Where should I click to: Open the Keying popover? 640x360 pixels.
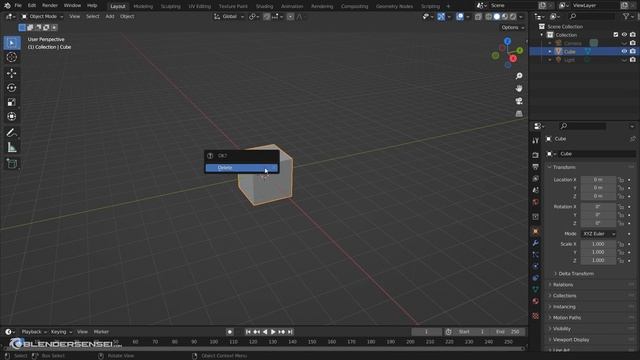pyautogui.click(x=61, y=332)
